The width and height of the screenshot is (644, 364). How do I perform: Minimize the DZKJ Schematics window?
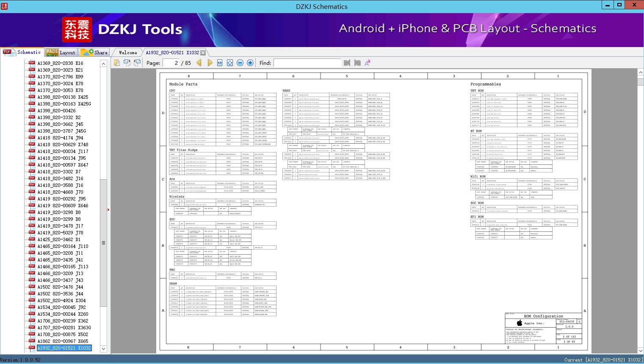pos(608,5)
